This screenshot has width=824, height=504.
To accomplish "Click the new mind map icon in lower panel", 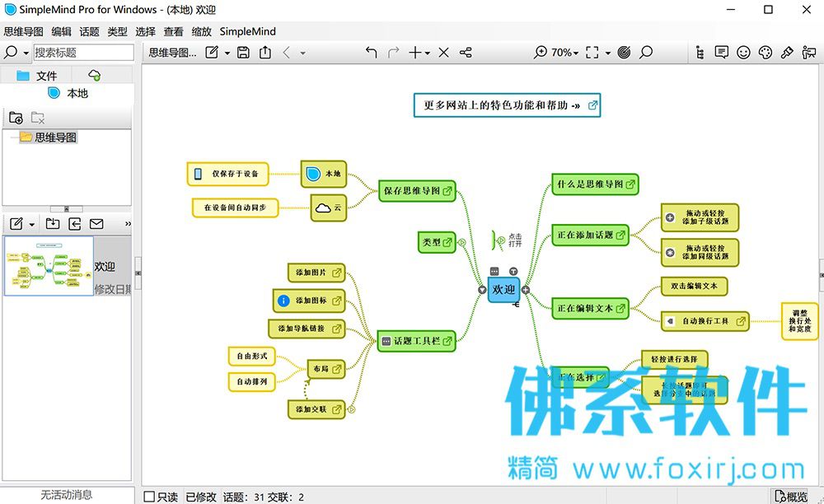I will [16, 224].
